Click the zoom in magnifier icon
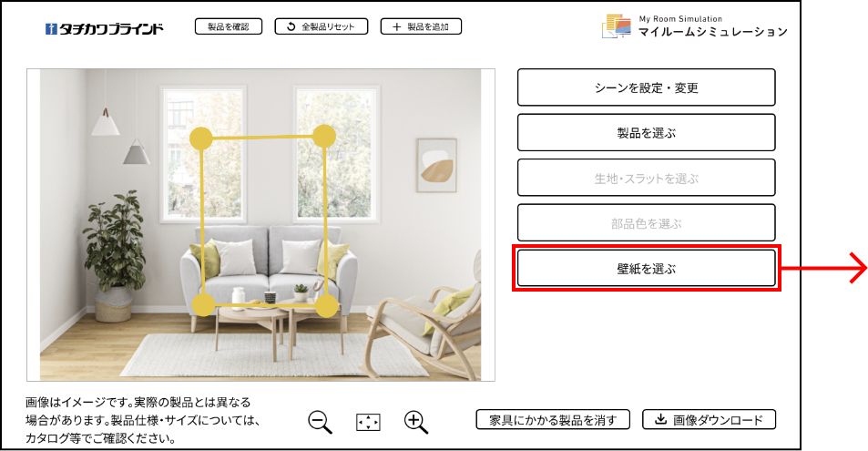The height and width of the screenshot is (451, 868). pyautogui.click(x=416, y=422)
